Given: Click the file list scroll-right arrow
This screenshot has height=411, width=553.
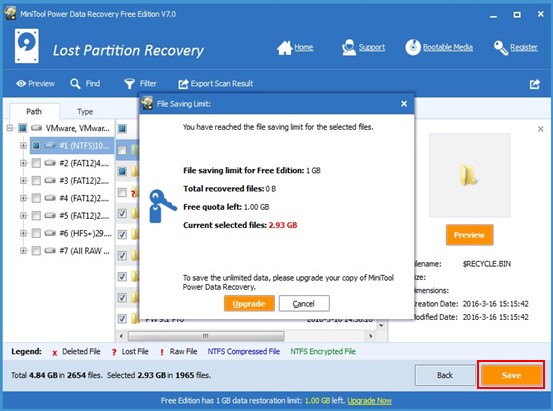Looking at the screenshot, I should click(x=370, y=336).
